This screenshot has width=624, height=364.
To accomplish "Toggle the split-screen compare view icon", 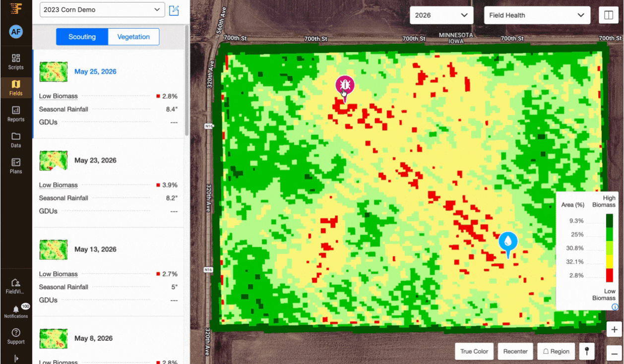I will 608,15.
